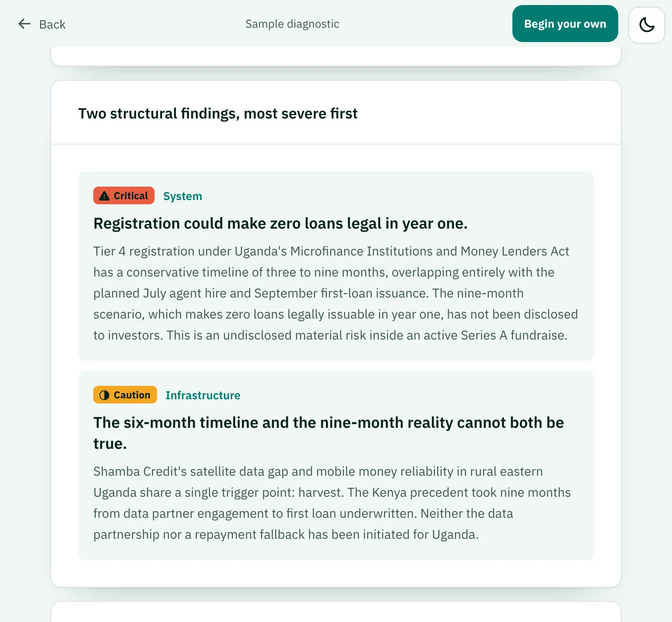This screenshot has height=622, width=672.
Task: Click the Back link text
Action: 52,24
